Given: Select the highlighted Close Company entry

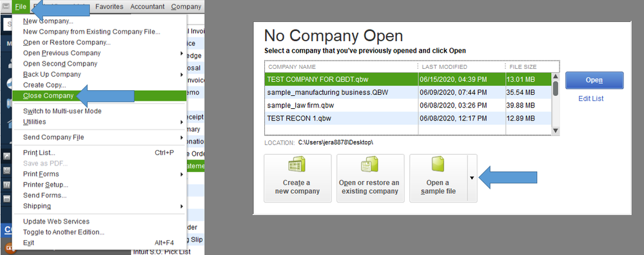Looking at the screenshot, I should click(99, 95).
